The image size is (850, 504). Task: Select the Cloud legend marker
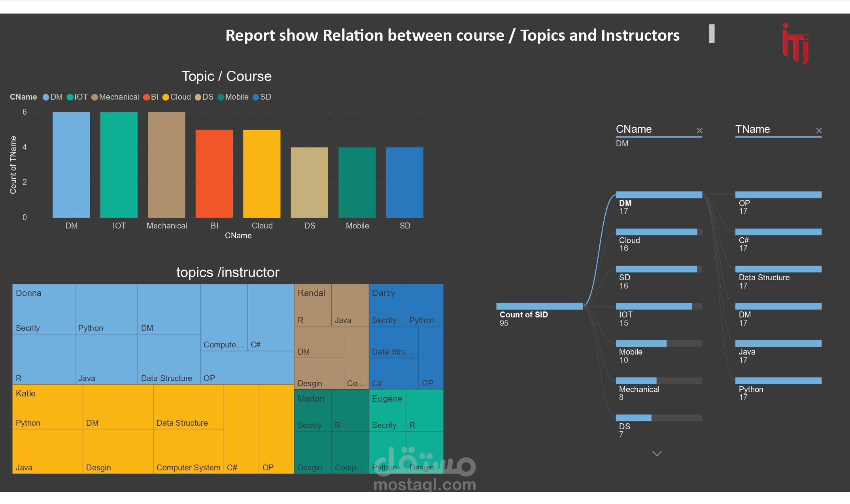[x=166, y=97]
